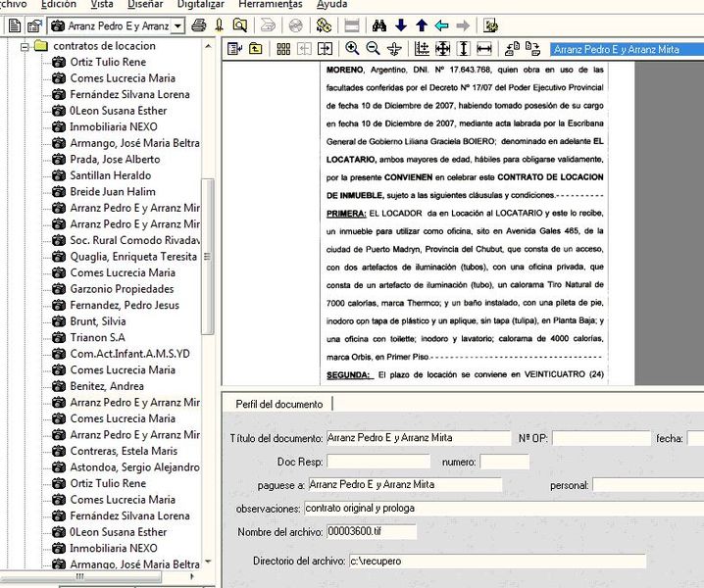Click the document list view icon in viewer toolbar

click(x=234, y=48)
